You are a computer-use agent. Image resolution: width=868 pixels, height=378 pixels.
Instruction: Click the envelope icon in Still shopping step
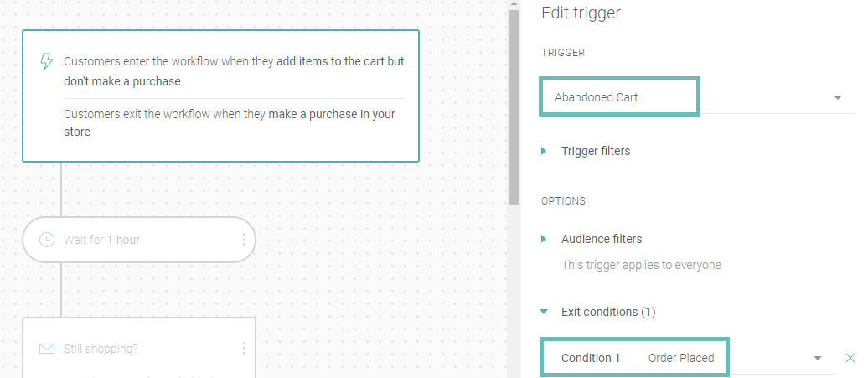click(x=47, y=349)
